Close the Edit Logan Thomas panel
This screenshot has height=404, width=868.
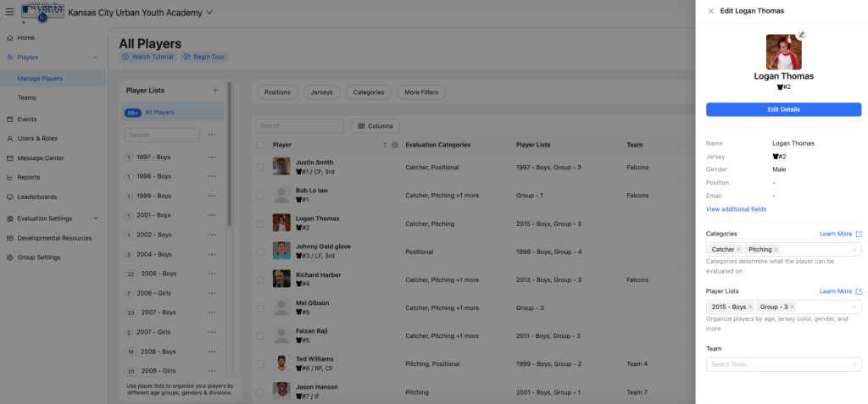[710, 11]
